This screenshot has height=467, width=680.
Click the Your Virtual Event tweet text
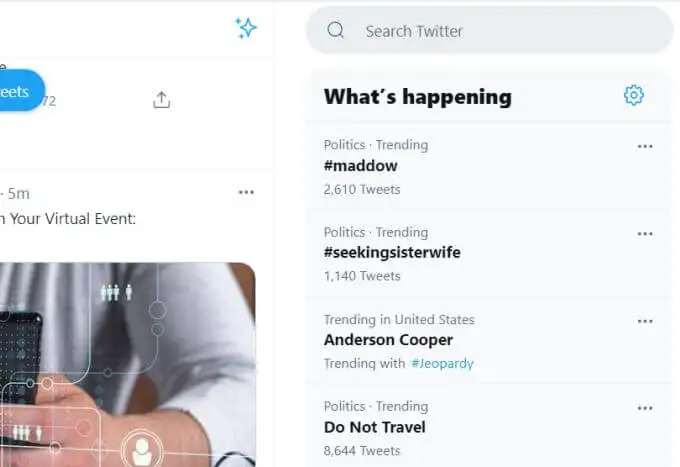point(68,219)
